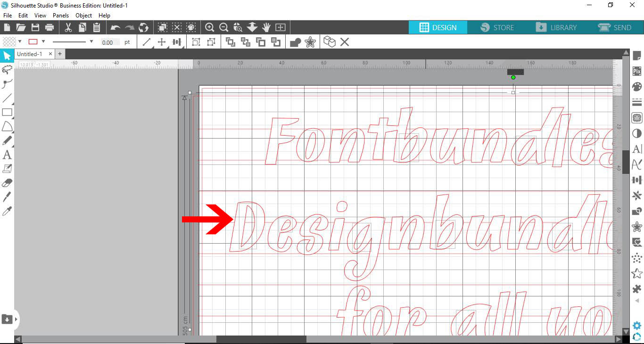The height and width of the screenshot is (344, 644).
Task: Click the Ungroup objects icon
Action: tap(211, 42)
